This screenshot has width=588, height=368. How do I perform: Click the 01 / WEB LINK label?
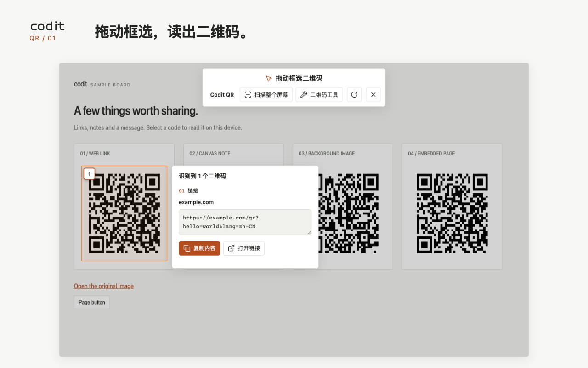point(95,154)
